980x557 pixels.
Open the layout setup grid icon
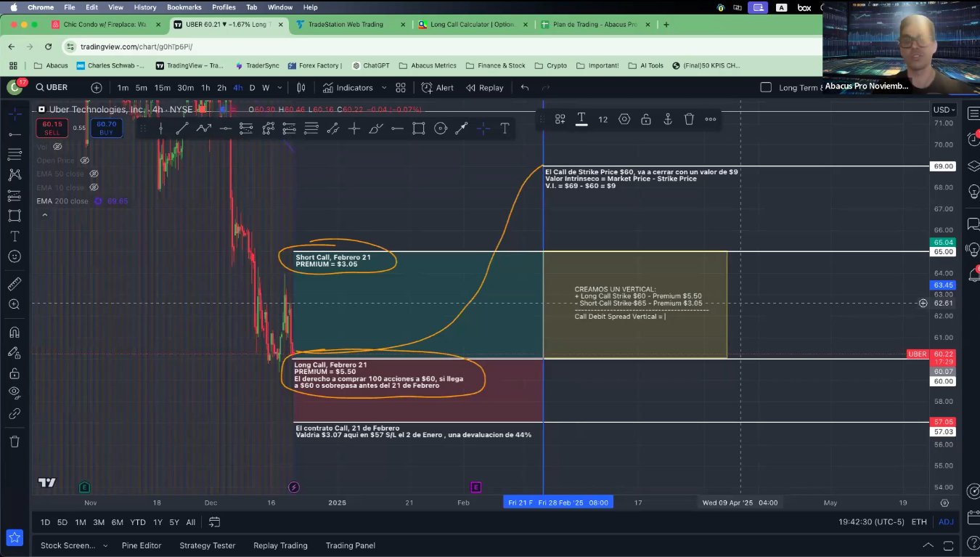(401, 88)
